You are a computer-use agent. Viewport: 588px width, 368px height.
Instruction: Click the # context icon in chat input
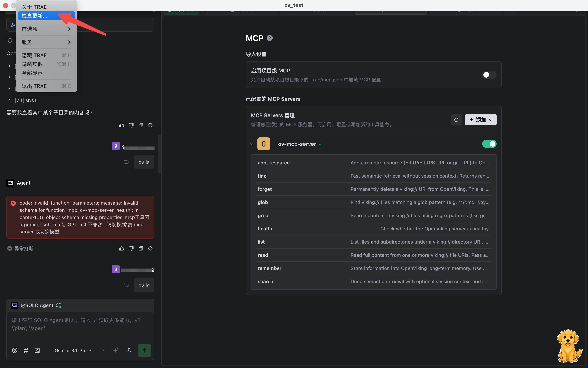point(26,350)
